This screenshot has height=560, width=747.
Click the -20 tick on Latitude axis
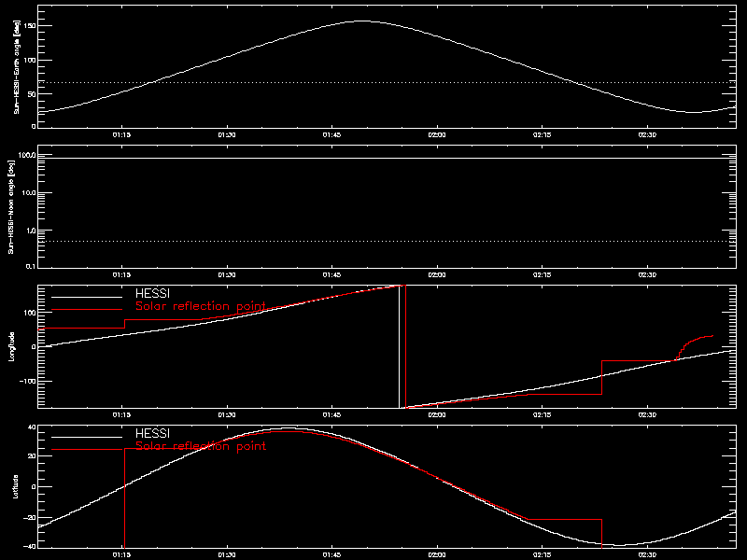pos(30,518)
